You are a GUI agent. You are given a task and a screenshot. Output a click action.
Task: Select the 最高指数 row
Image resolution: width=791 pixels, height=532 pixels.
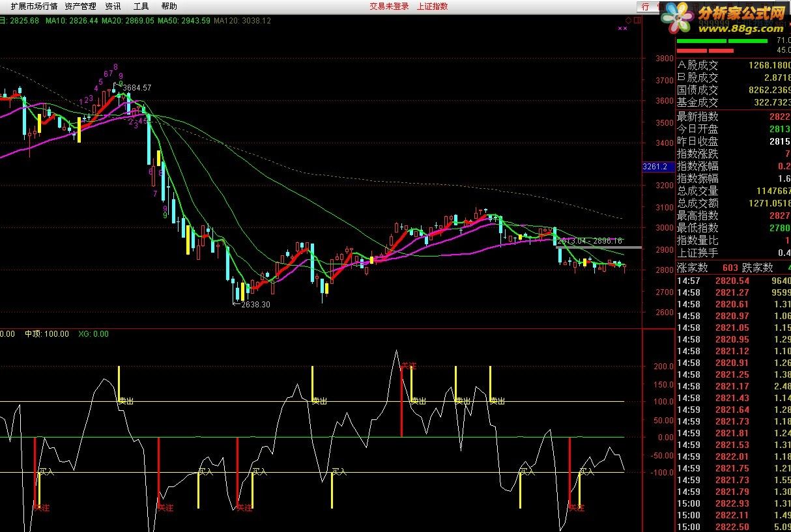(x=733, y=216)
